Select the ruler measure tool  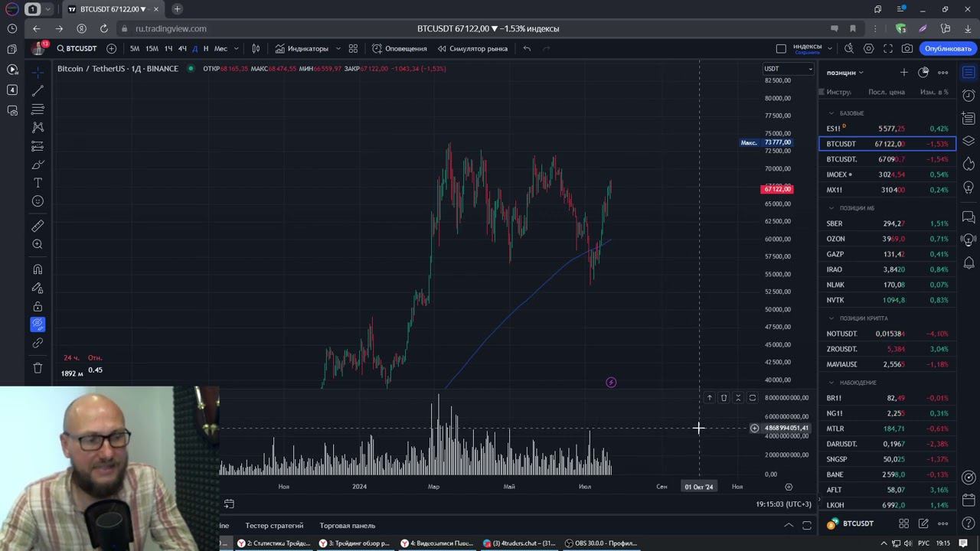[38, 226]
